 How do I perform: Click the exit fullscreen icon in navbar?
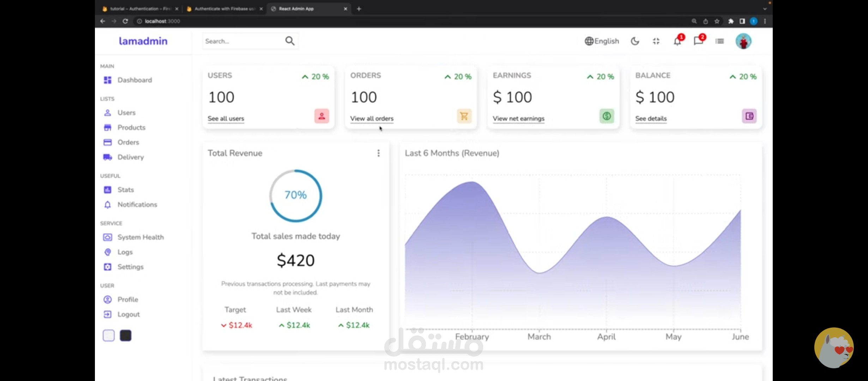coord(656,41)
